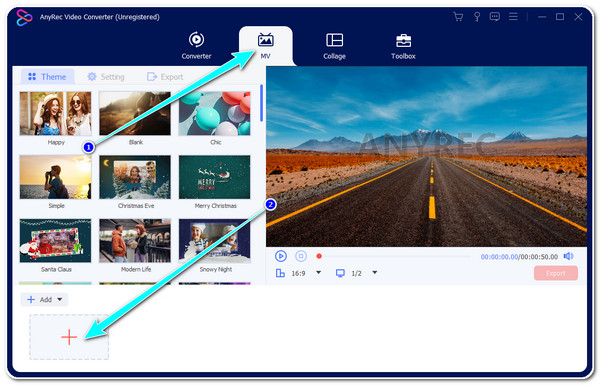
Task: Minimize the AnyRec window
Action: pos(542,17)
